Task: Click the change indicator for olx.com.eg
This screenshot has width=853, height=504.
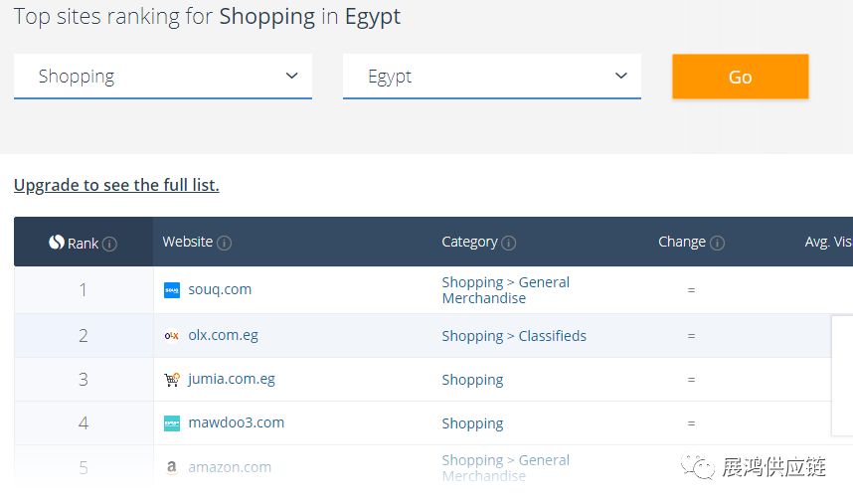Action: [691, 336]
